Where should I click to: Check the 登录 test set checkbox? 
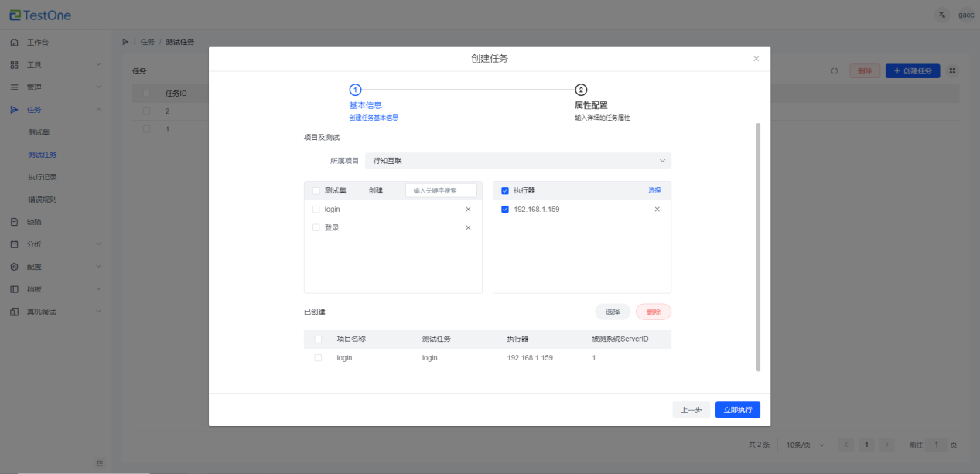click(316, 227)
